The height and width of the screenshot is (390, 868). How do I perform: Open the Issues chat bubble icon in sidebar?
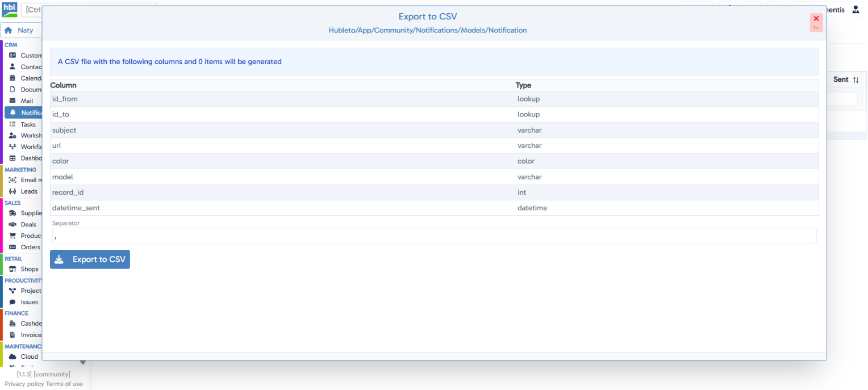(12, 303)
